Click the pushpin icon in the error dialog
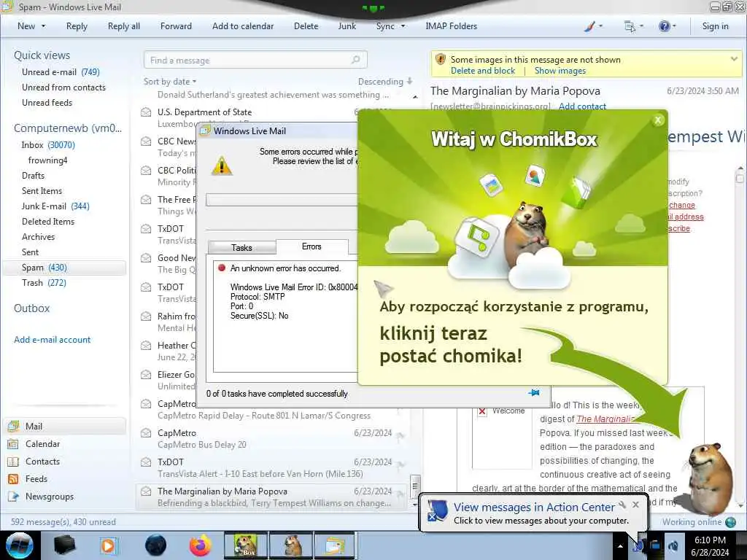This screenshot has width=747, height=560. pos(534,393)
